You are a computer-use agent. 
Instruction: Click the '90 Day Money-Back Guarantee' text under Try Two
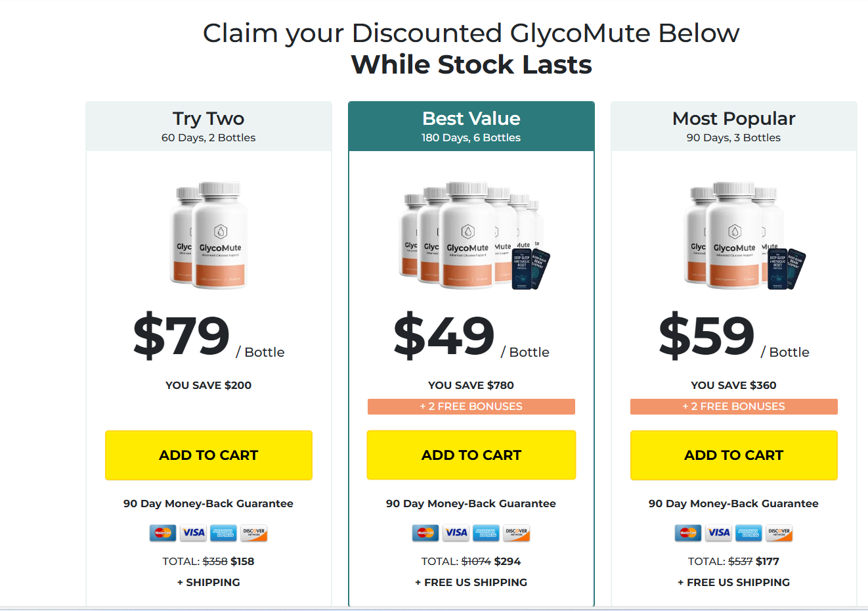pyautogui.click(x=208, y=503)
